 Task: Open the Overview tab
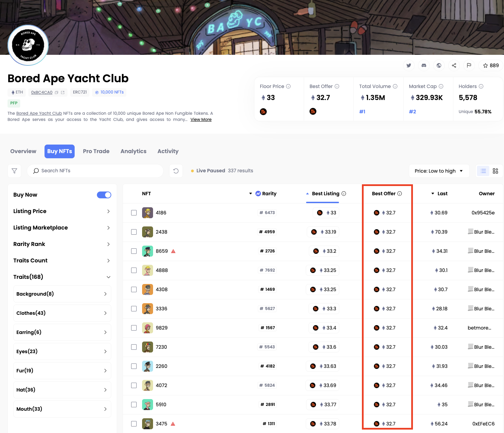pos(23,151)
